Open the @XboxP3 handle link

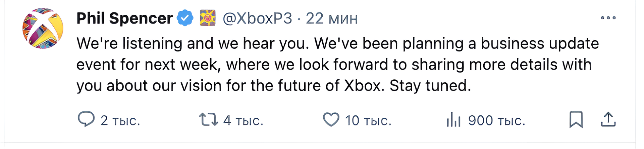[x=257, y=18]
